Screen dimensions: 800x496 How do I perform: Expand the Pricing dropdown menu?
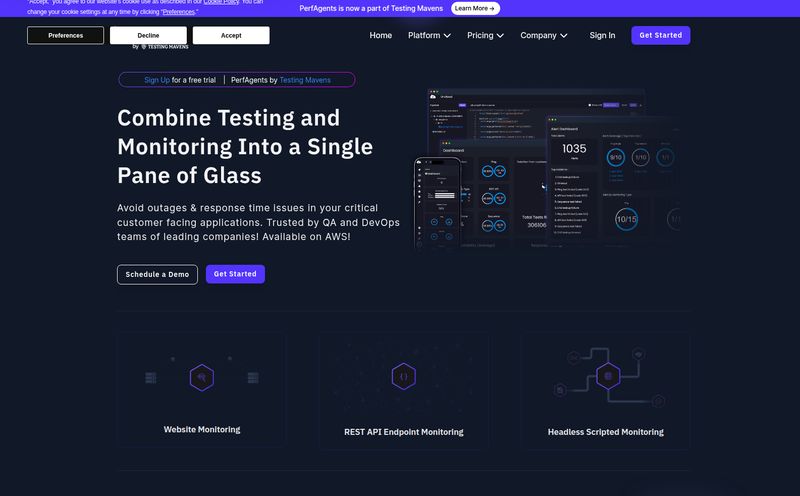(485, 35)
